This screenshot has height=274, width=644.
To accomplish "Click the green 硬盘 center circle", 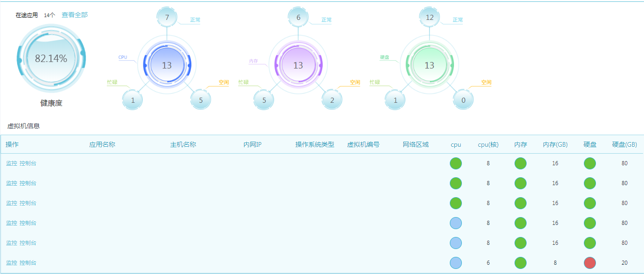I will 429,65.
